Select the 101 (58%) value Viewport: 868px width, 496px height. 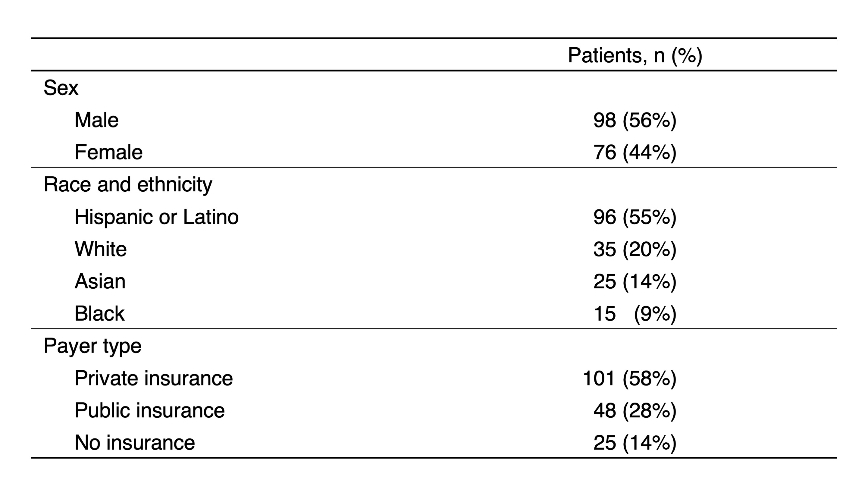[630, 378]
